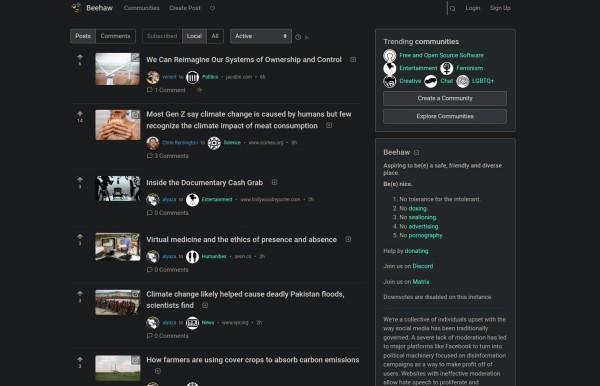Viewport: 600px width, 386px height.
Task: Click the News community icon
Action: [x=192, y=323]
